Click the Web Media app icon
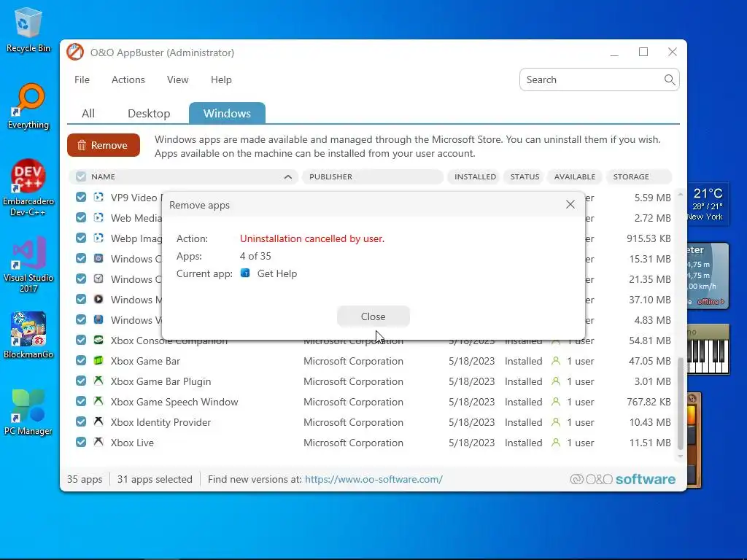This screenshot has height=560, width=747. coord(98,217)
